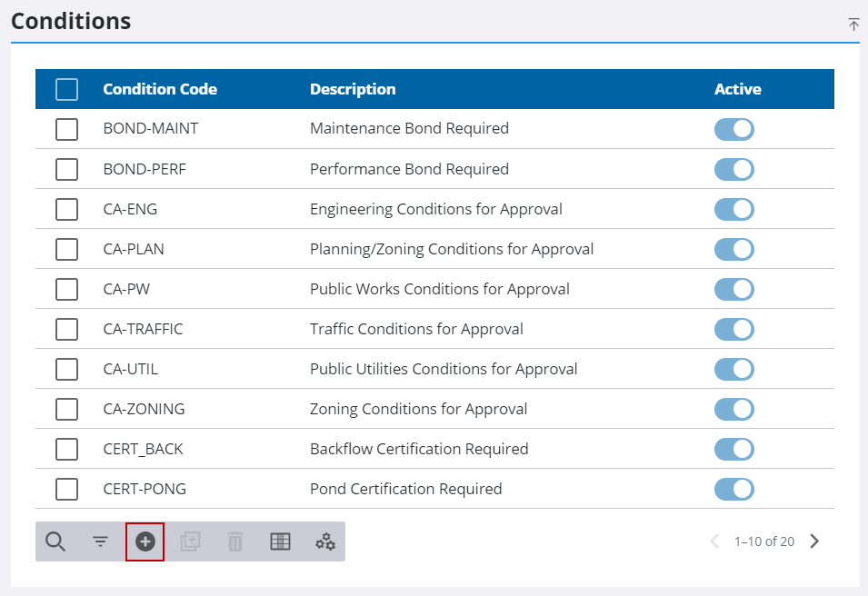Collapse the Conditions panel with top arrow
The image size is (868, 596).
pos(853,25)
